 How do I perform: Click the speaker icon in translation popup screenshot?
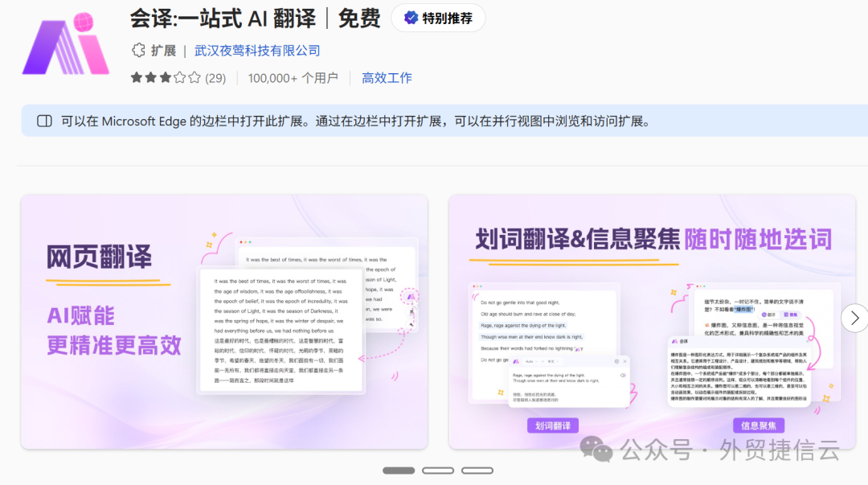click(x=623, y=375)
